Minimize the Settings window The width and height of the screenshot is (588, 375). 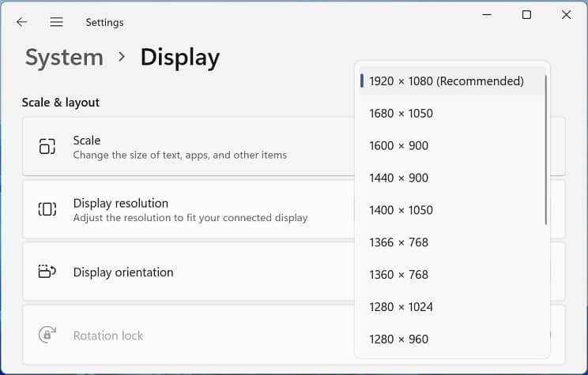(x=487, y=15)
